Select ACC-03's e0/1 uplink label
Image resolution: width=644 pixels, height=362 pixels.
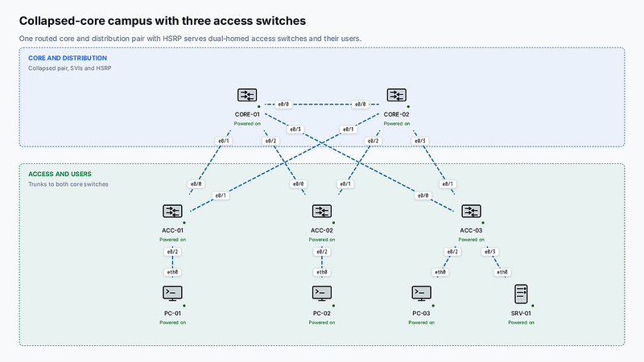(x=448, y=184)
